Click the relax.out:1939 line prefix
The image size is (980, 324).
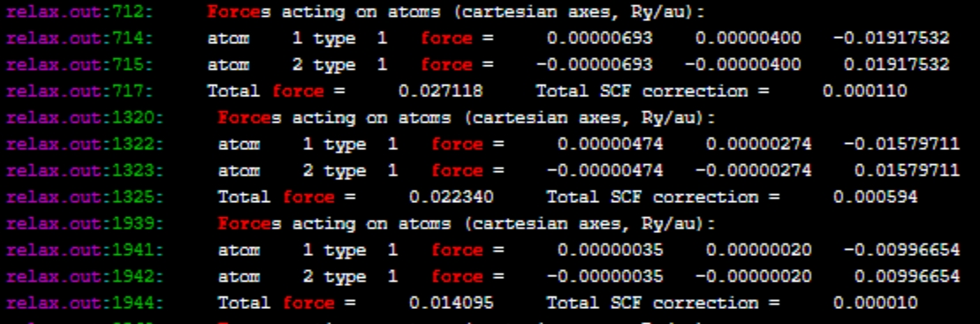coord(85,223)
